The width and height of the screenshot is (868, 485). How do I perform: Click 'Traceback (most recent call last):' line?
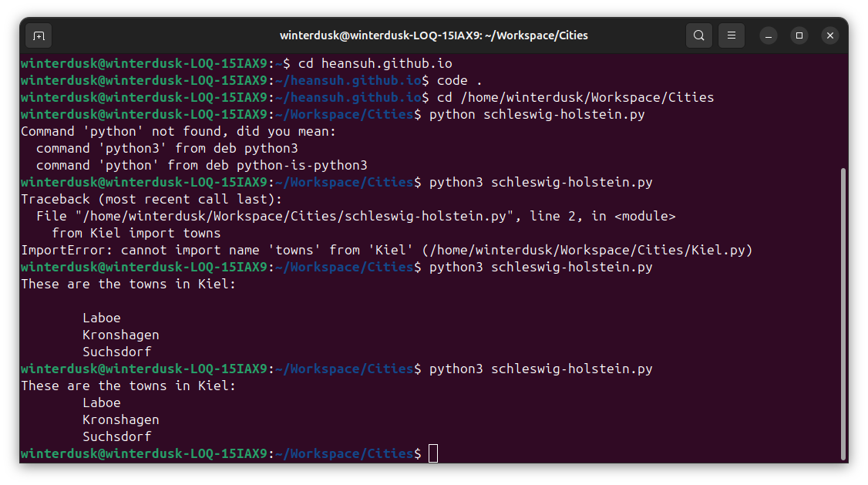152,199
